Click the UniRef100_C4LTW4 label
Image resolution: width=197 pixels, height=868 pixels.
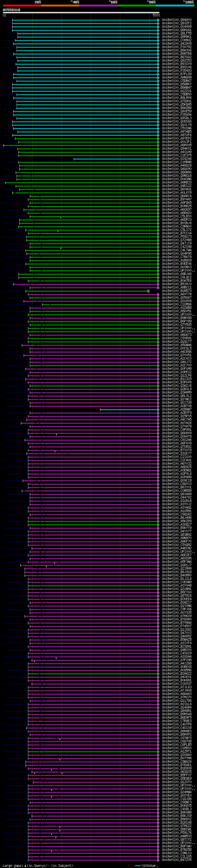[x=177, y=250]
